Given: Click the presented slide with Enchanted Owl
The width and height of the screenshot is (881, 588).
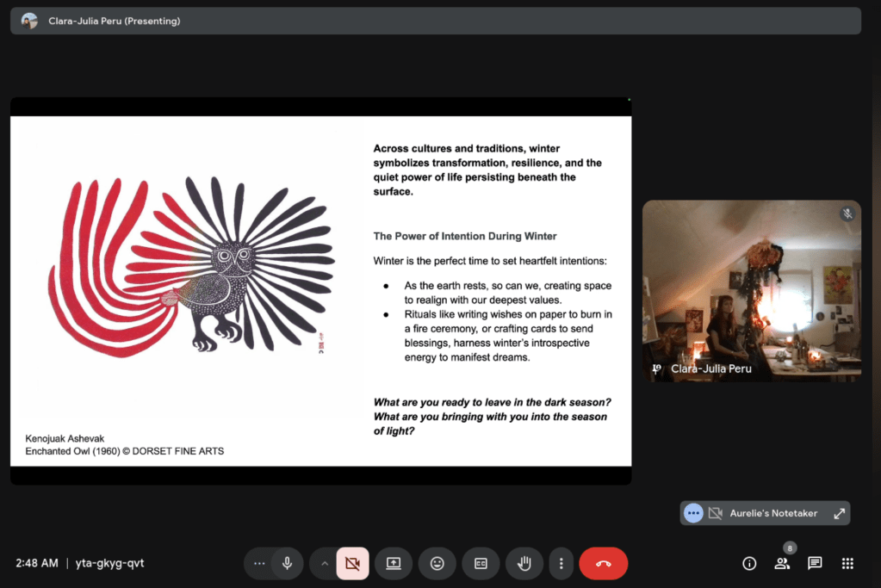Looking at the screenshot, I should pyautogui.click(x=320, y=291).
